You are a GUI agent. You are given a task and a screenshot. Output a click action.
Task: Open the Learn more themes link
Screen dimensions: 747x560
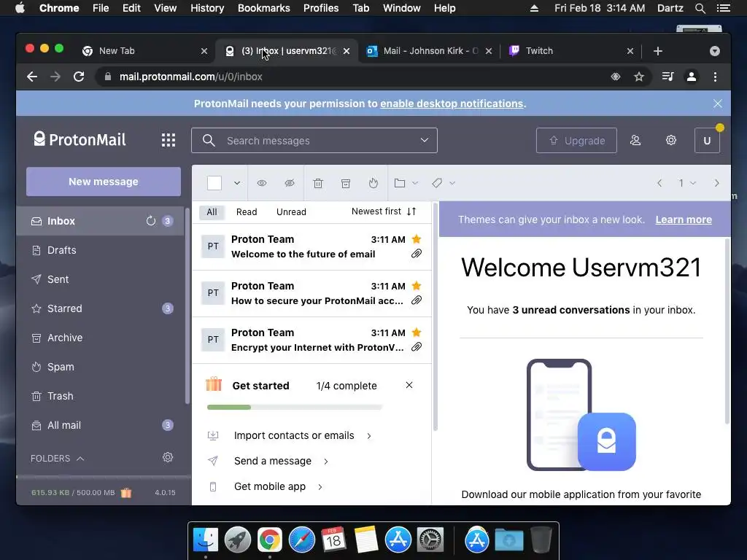(x=684, y=219)
